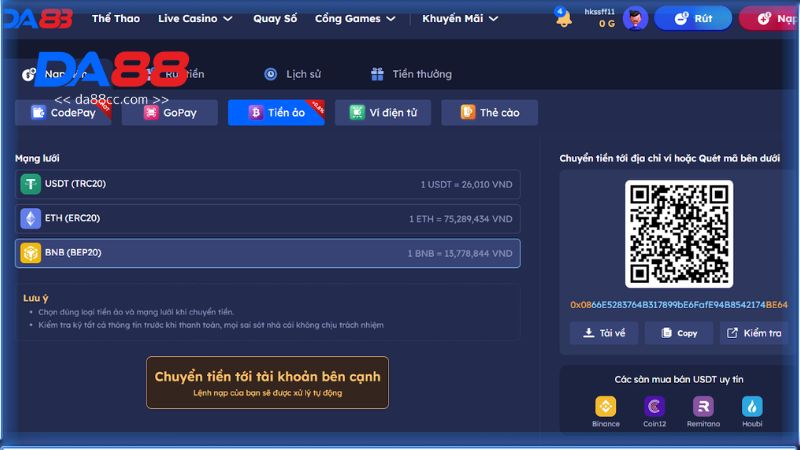This screenshot has height=450, width=800.
Task: Select the Ví điện tử payment method
Action: click(x=383, y=112)
